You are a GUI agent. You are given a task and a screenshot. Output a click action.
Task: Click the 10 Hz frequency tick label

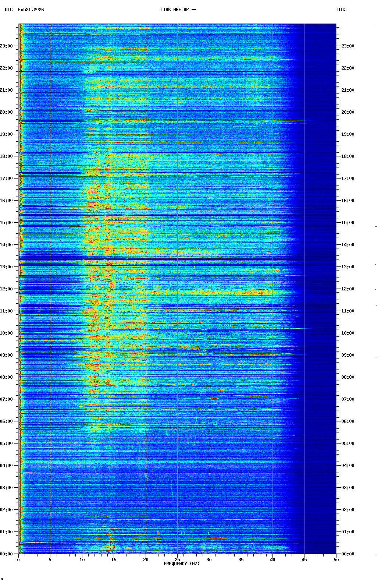coord(82,560)
